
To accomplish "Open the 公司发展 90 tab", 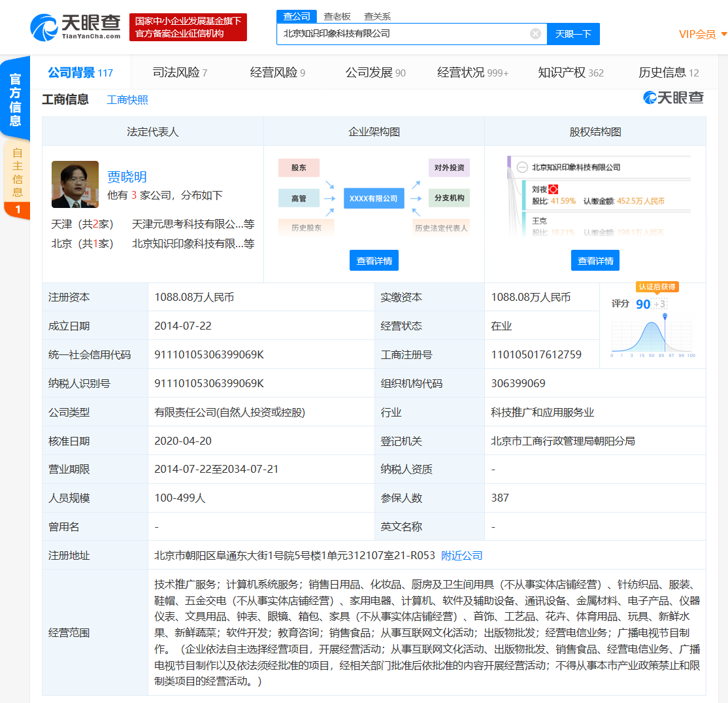I will click(x=375, y=73).
